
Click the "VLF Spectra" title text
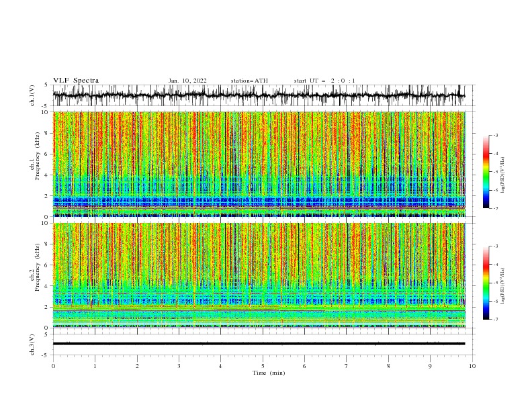(76, 81)
